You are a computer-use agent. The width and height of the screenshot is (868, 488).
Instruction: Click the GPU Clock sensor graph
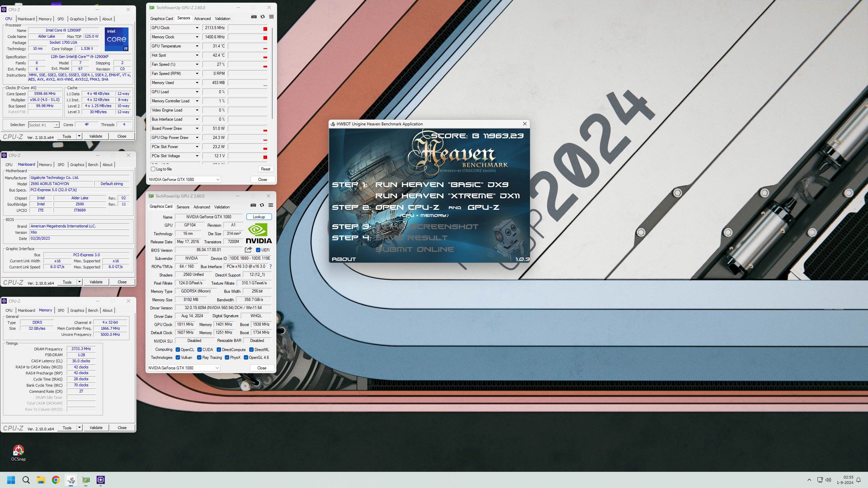pyautogui.click(x=248, y=28)
